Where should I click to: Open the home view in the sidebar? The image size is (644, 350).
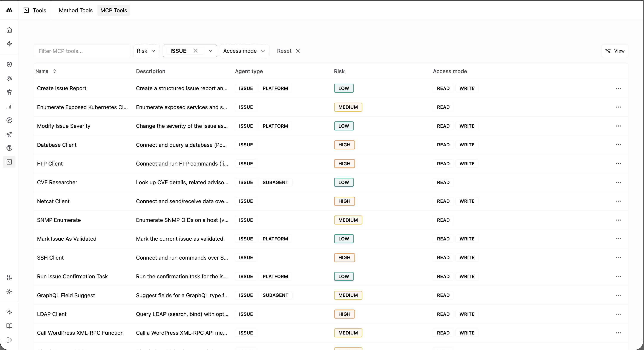point(9,29)
